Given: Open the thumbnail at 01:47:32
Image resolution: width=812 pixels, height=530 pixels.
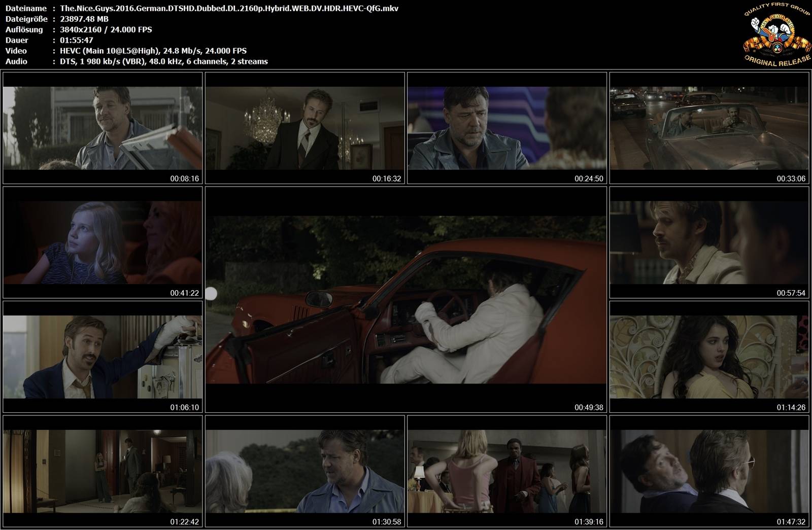Looking at the screenshot, I should pyautogui.click(x=709, y=472).
